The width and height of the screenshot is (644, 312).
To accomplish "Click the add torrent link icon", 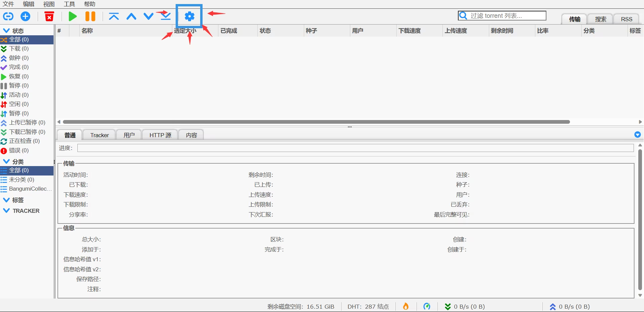I will 8,16.
